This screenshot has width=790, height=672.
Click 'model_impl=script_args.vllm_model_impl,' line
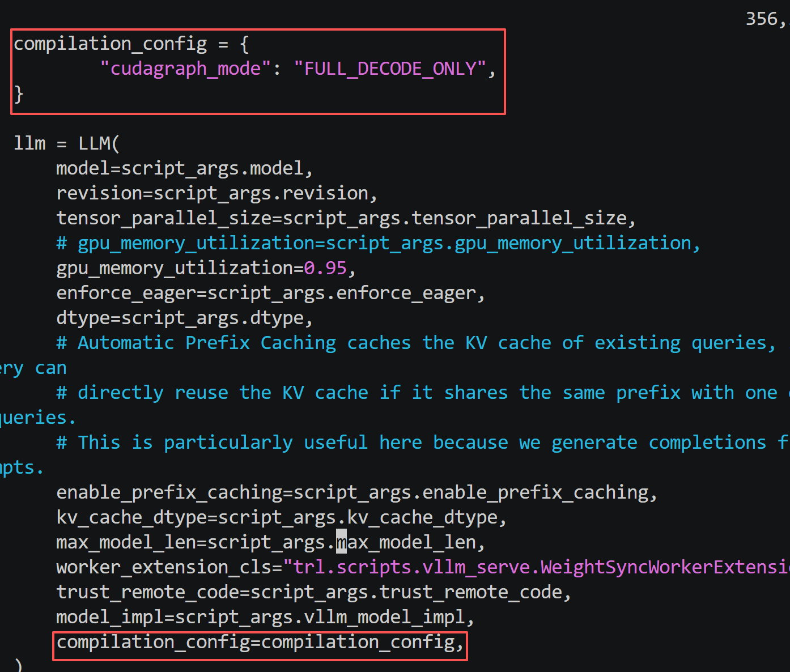(265, 617)
